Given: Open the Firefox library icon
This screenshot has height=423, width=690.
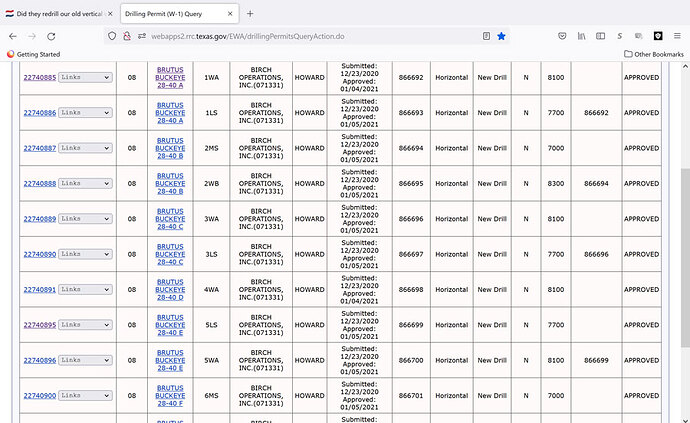Looking at the screenshot, I should pos(580,35).
